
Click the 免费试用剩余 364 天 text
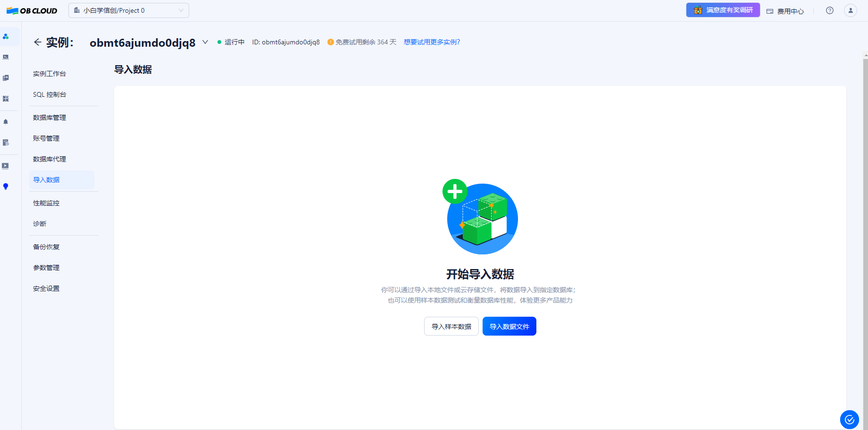[366, 42]
